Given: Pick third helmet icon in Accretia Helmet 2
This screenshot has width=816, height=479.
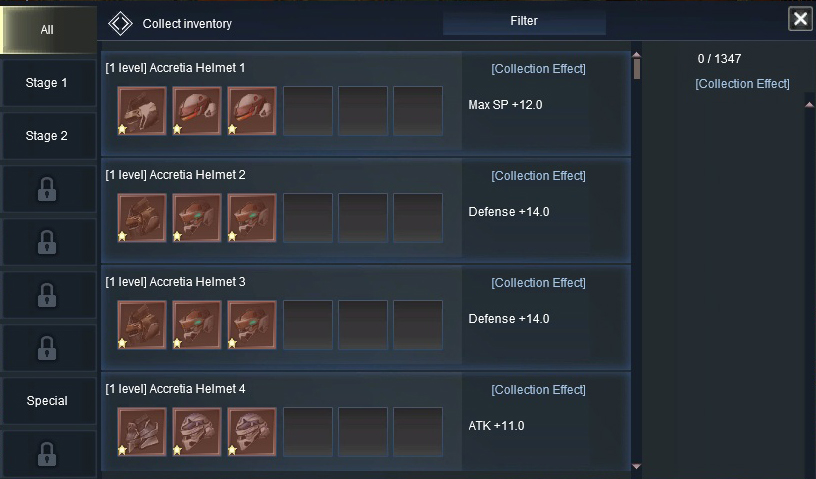Looking at the screenshot, I should click(252, 218).
